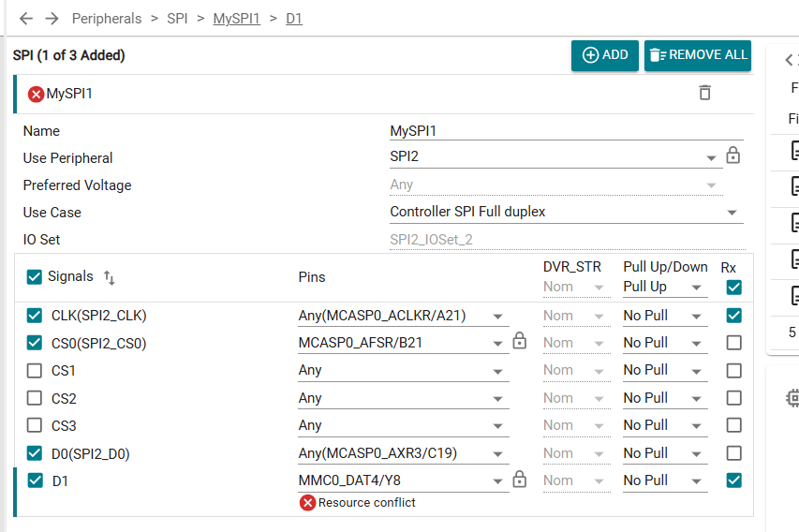The image size is (799, 532).
Task: Click the red error icon beside MySPI1
Action: pyautogui.click(x=36, y=95)
